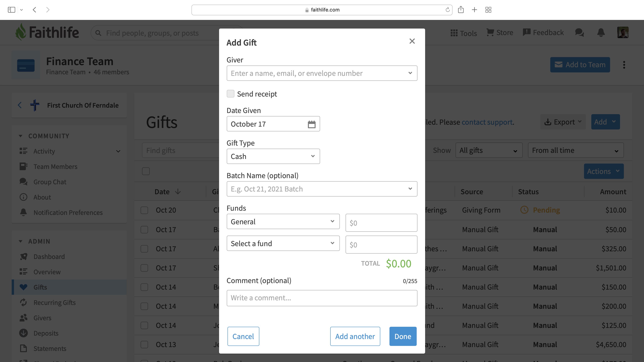This screenshot has width=644, height=362.
Task: Open Recurring Gifts page
Action: (54, 303)
